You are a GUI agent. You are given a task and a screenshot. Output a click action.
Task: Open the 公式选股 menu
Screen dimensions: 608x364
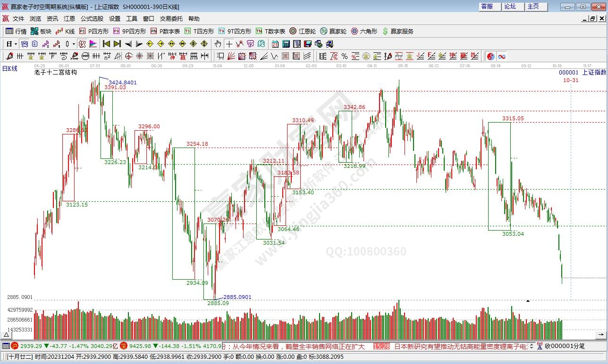click(x=92, y=19)
